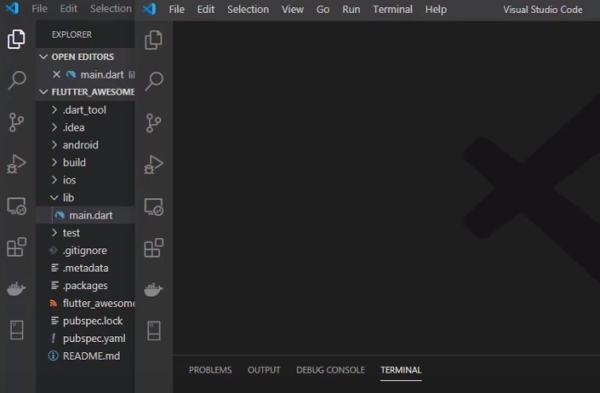Open Explorer icon in right window activity bar
600x393 pixels.
coord(154,40)
